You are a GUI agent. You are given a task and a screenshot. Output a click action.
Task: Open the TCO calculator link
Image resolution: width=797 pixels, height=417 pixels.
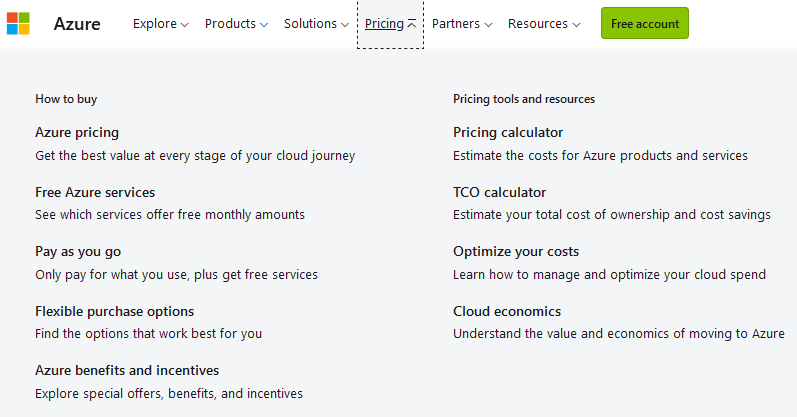[499, 192]
